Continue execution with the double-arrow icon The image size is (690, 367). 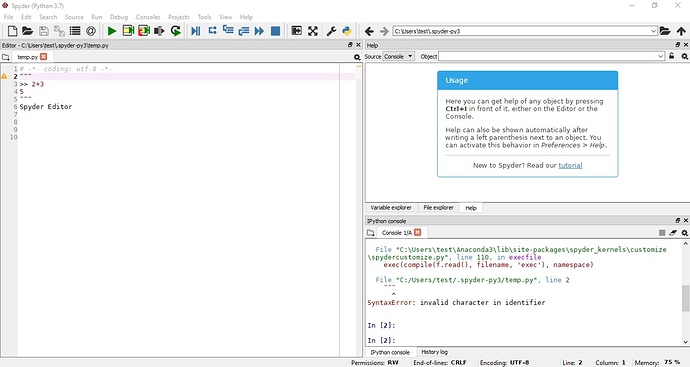pyautogui.click(x=259, y=31)
